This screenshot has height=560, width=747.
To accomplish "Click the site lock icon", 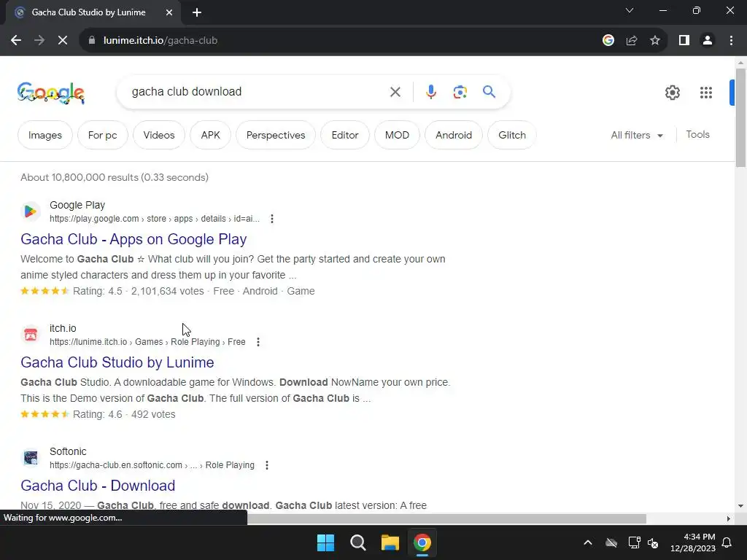I will pos(92,41).
